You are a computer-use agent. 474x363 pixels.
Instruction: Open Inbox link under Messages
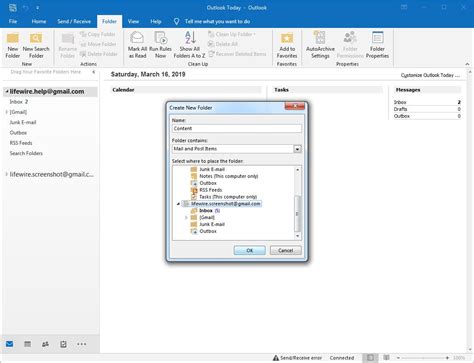pyautogui.click(x=400, y=102)
